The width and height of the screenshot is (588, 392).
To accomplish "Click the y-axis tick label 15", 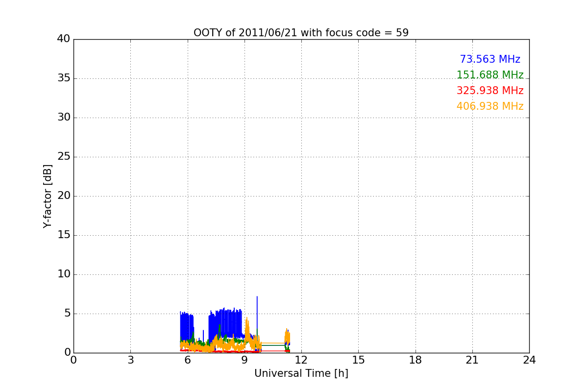I will tap(64, 235).
